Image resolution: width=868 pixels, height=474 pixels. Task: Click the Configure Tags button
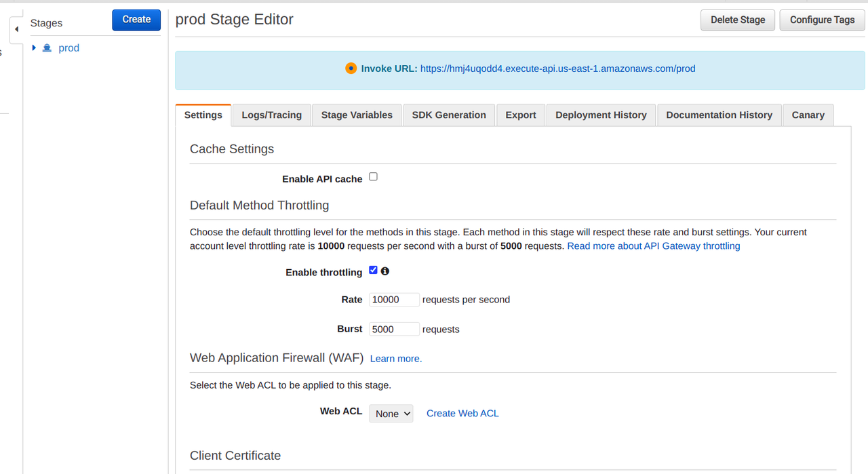point(822,20)
